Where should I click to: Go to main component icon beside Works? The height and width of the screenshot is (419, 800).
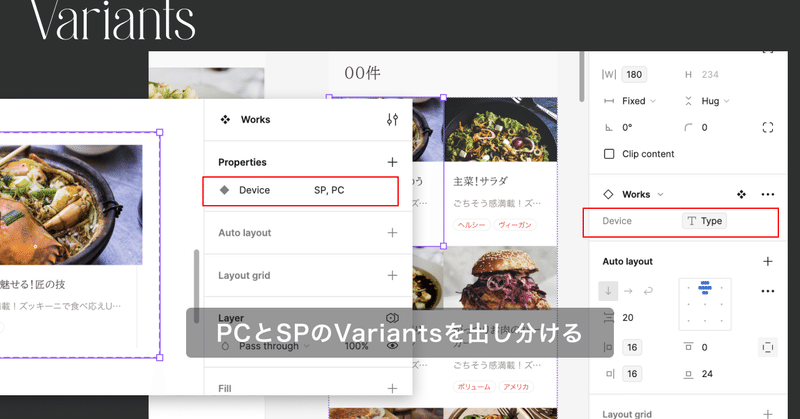[741, 194]
